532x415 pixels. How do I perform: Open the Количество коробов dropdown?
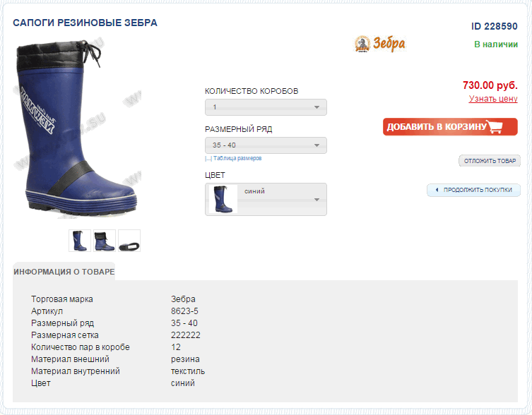point(266,107)
